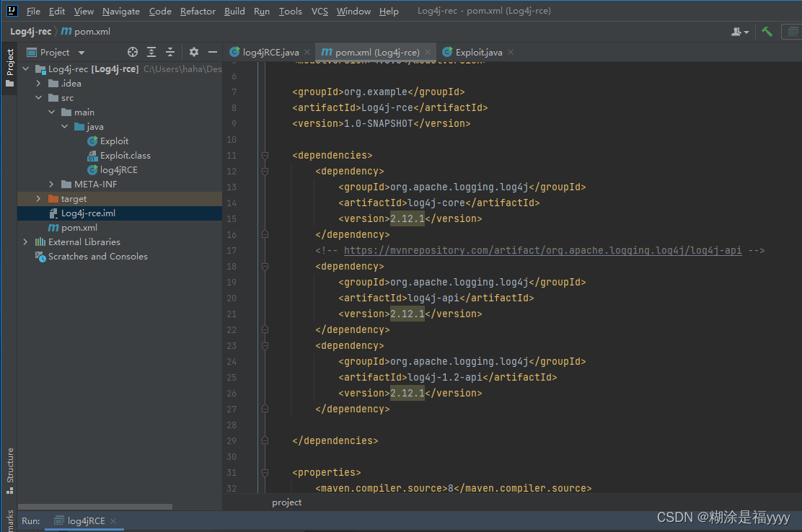Open the Build menu
This screenshot has width=802, height=532.
[234, 11]
